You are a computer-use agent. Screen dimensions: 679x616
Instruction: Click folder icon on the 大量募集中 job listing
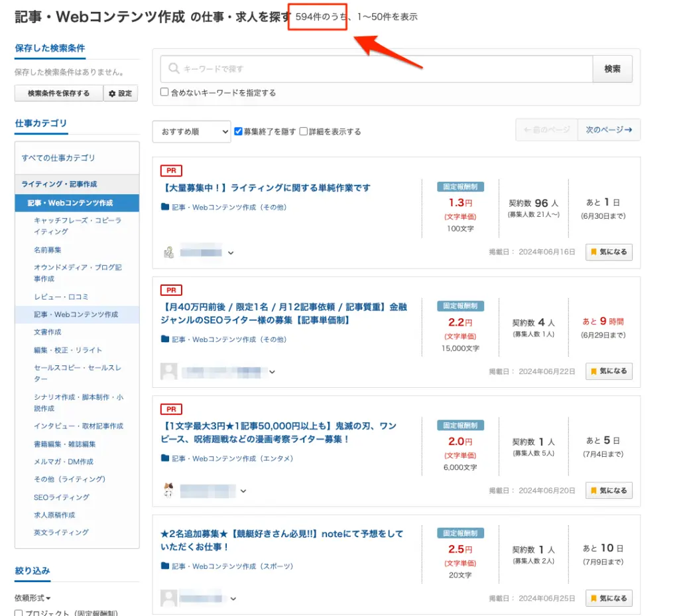pyautogui.click(x=165, y=207)
